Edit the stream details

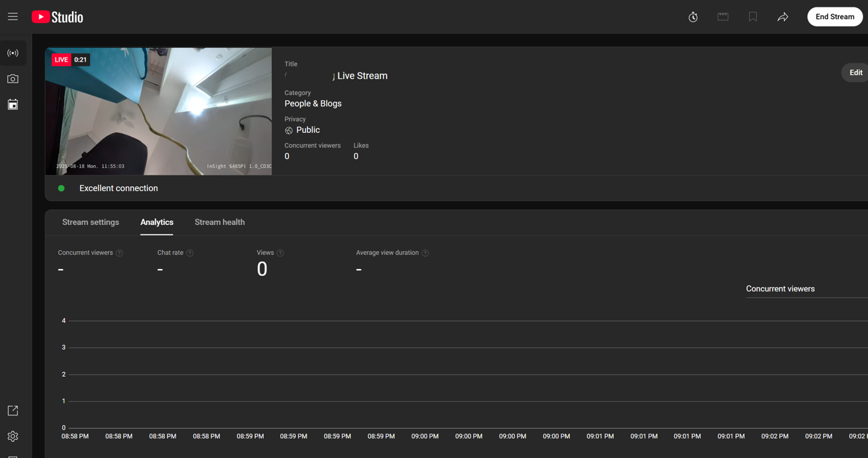pyautogui.click(x=855, y=72)
